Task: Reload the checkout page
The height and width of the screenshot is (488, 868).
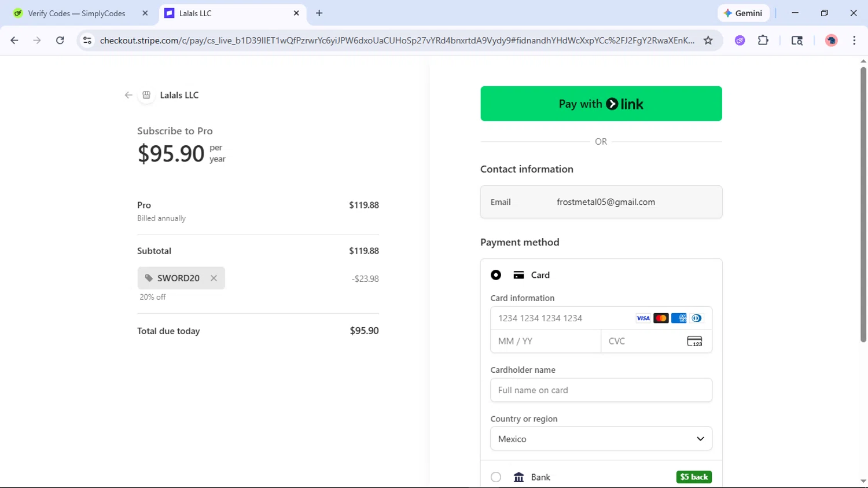Action: coord(60,41)
